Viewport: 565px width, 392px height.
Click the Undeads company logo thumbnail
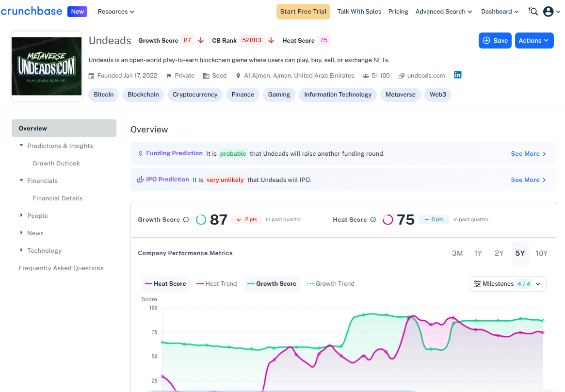pyautogui.click(x=47, y=66)
